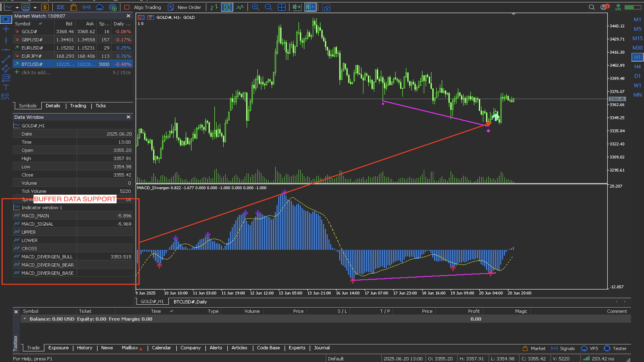Take a chart screenshot with the camera icon
644x362 pixels.
click(x=326, y=7)
